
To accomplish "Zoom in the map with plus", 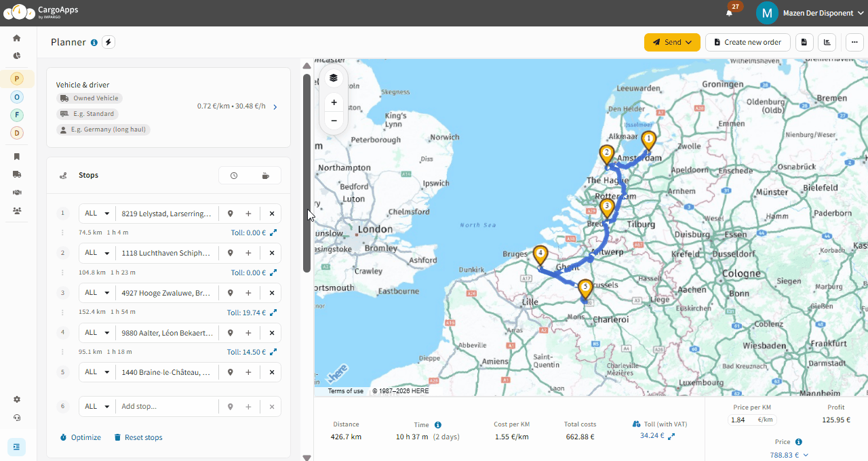I will click(x=334, y=102).
